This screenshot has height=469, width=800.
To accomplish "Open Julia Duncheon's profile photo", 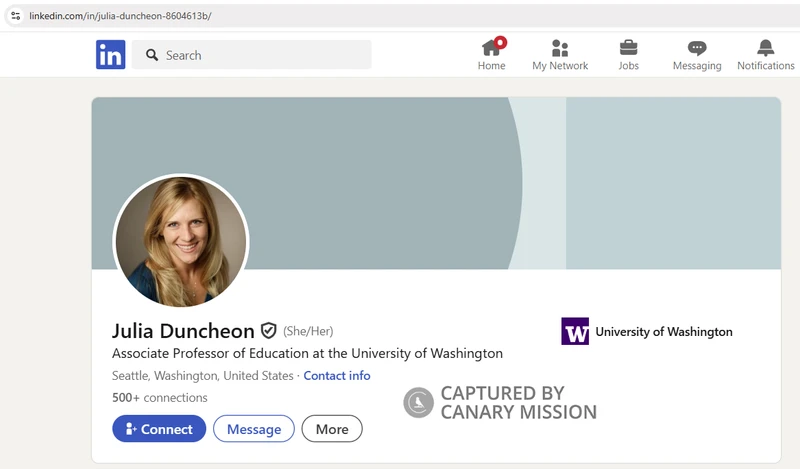I will point(181,241).
